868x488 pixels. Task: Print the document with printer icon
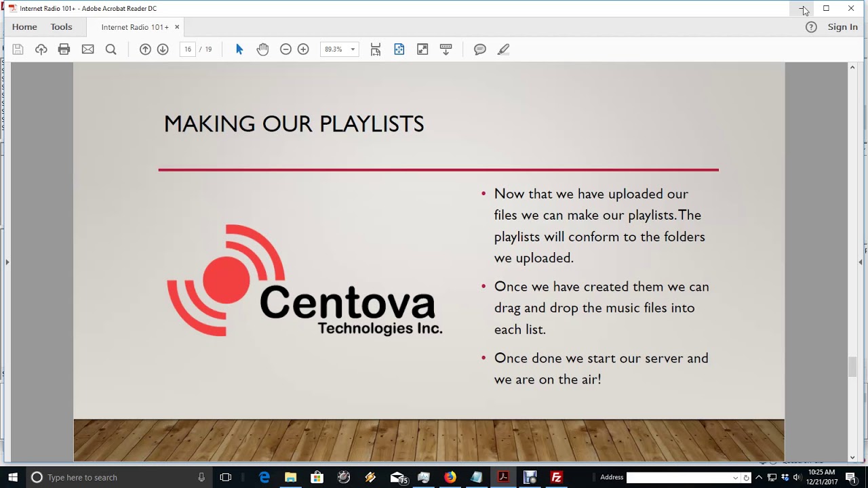click(64, 49)
